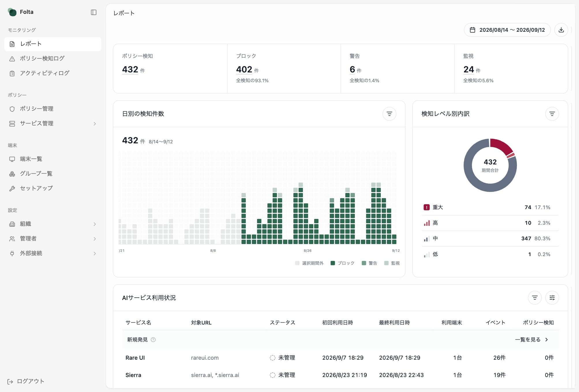The image size is (579, 392).
Task: Open the Rare UI service row
Action: 340,358
